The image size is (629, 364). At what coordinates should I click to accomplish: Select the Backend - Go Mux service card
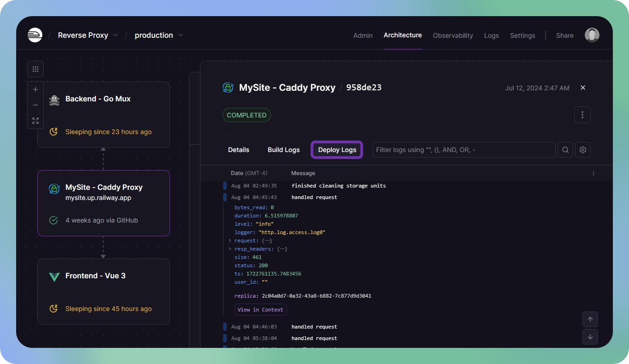point(104,115)
